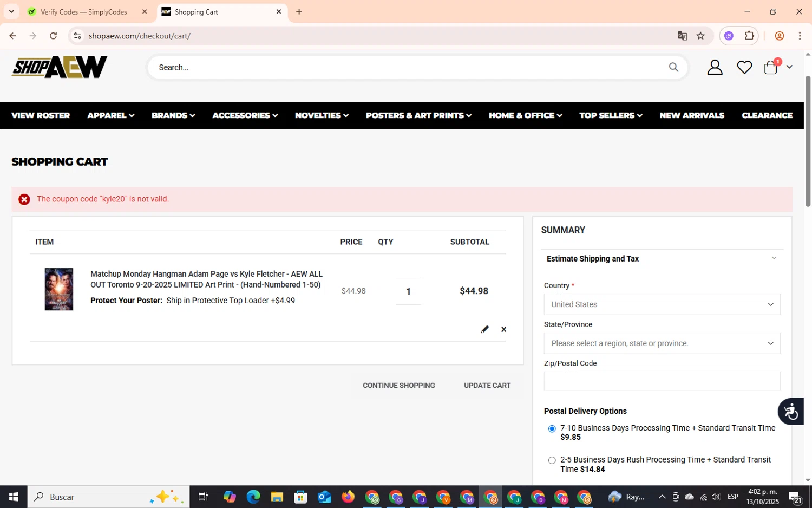Reload the page
812x508 pixels.
pos(53,36)
